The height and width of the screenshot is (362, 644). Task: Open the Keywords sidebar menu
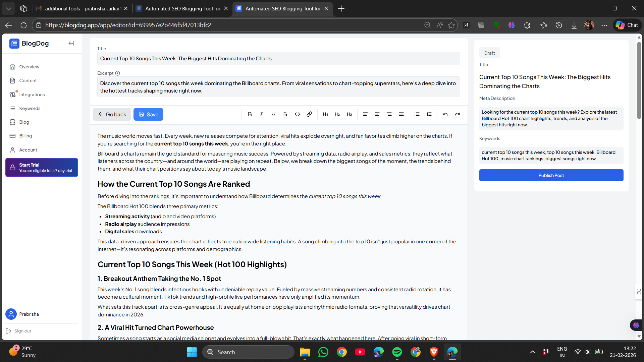point(30,108)
